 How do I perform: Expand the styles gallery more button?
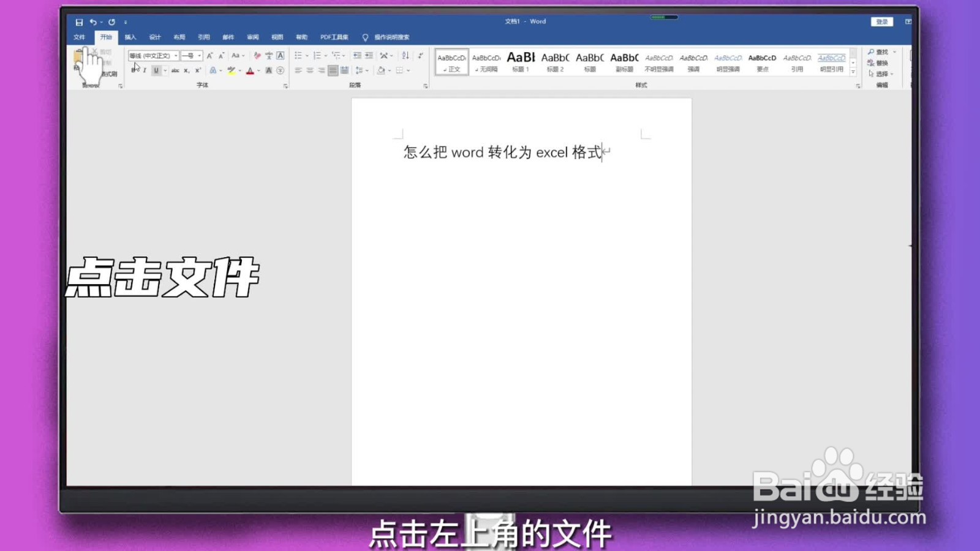(x=853, y=72)
